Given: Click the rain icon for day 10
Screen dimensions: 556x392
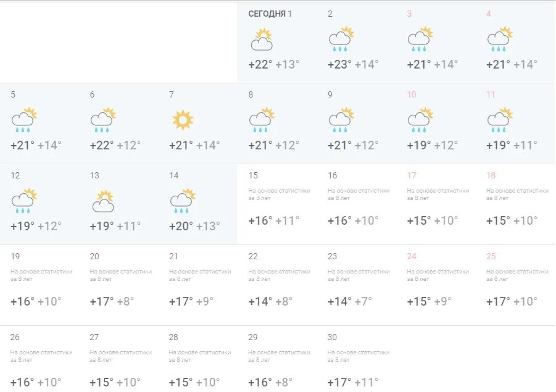Looking at the screenshot, I should pos(420,120).
